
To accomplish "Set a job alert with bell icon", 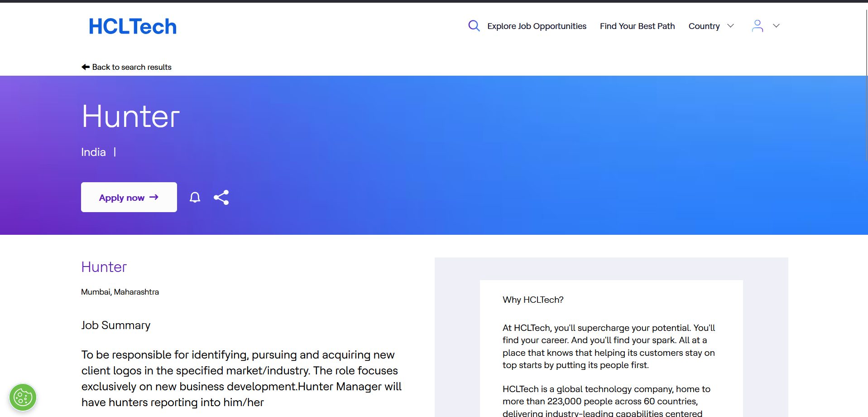I will click(x=195, y=197).
